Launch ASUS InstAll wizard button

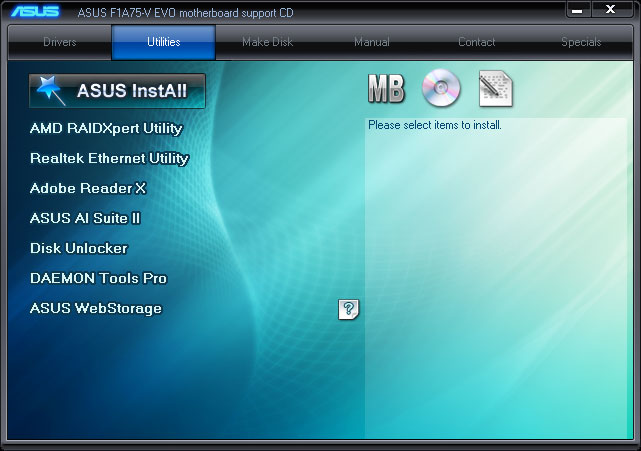click(x=117, y=91)
